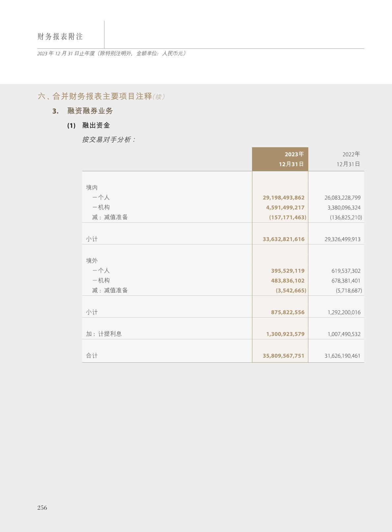
Task: Click the highlighted 2023年 12月31日 column header
Action: pos(280,159)
